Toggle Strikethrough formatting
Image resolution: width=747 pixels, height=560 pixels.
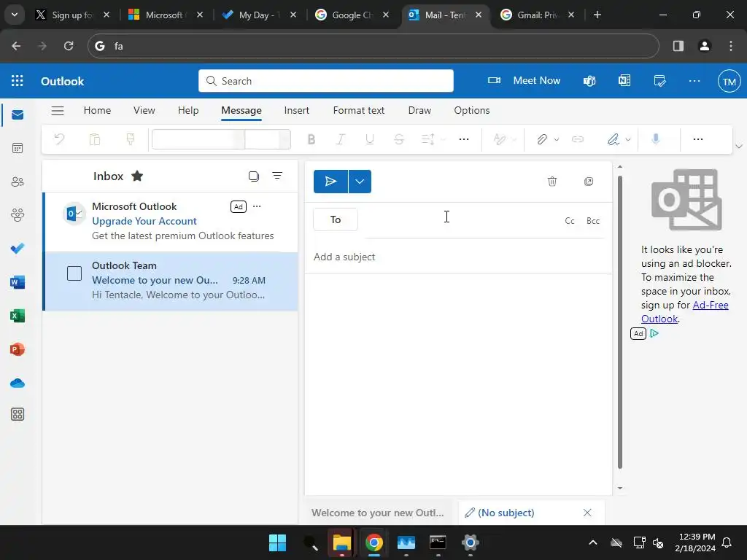click(399, 139)
